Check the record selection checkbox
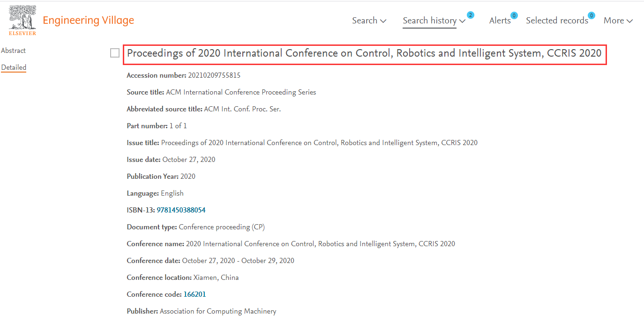The image size is (644, 322). 115,53
